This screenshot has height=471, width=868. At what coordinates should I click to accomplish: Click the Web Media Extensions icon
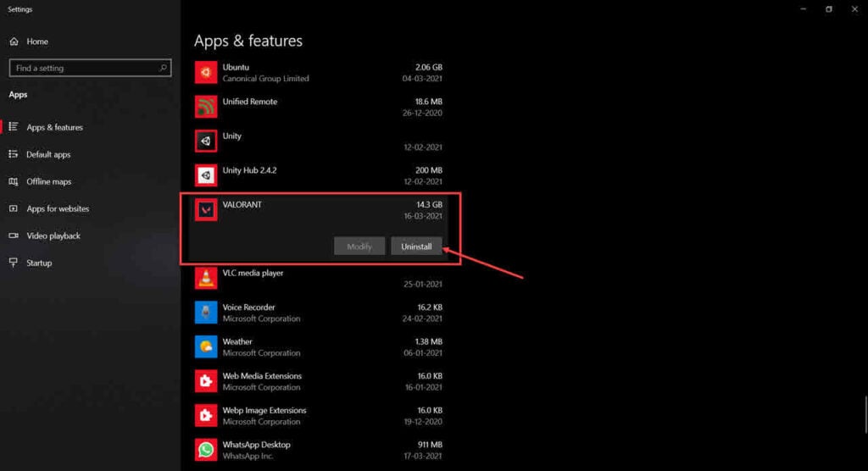point(205,381)
